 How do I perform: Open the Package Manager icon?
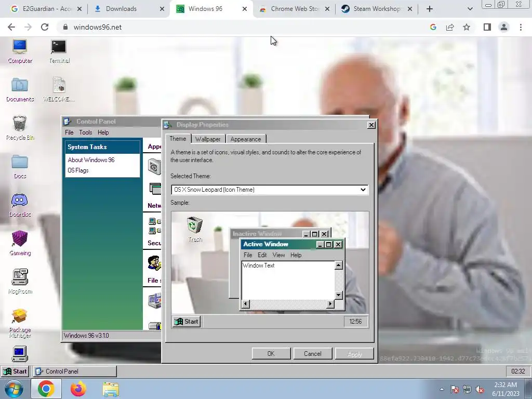[x=20, y=323]
